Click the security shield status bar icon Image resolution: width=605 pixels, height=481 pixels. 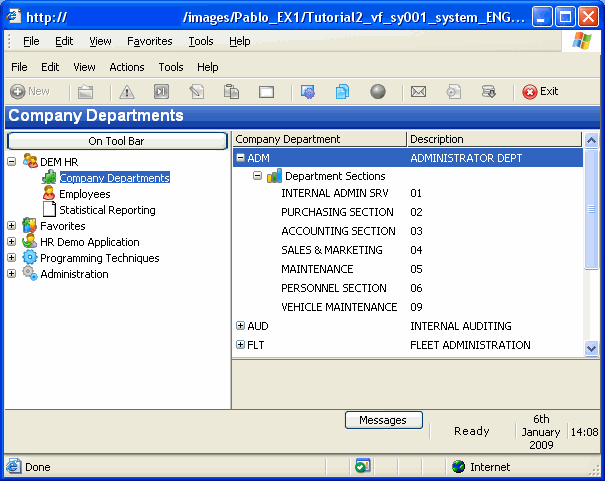tap(362, 467)
